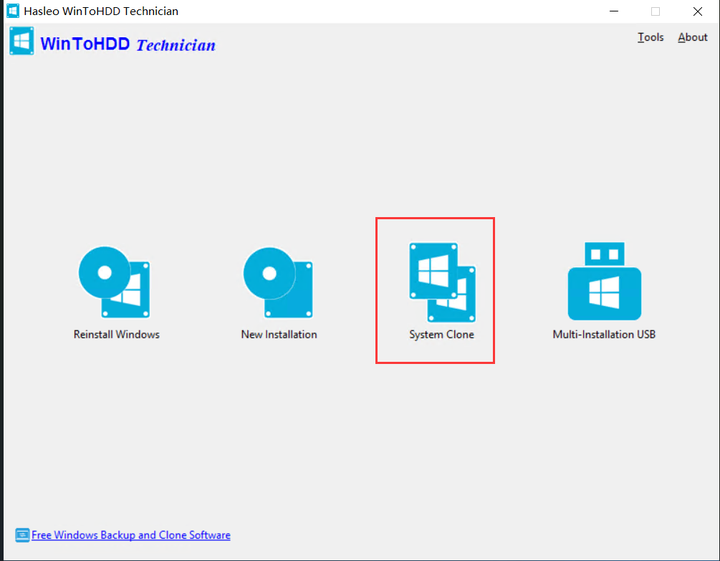The width and height of the screenshot is (720, 561).
Task: Select the New Installation text label
Action: point(279,334)
